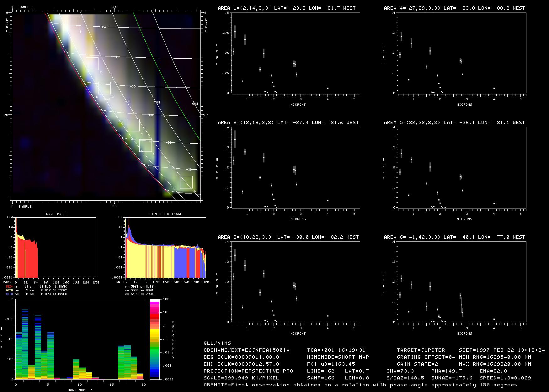
Task: Click the Area 1 selection box on the image
Action: click(x=72, y=23)
